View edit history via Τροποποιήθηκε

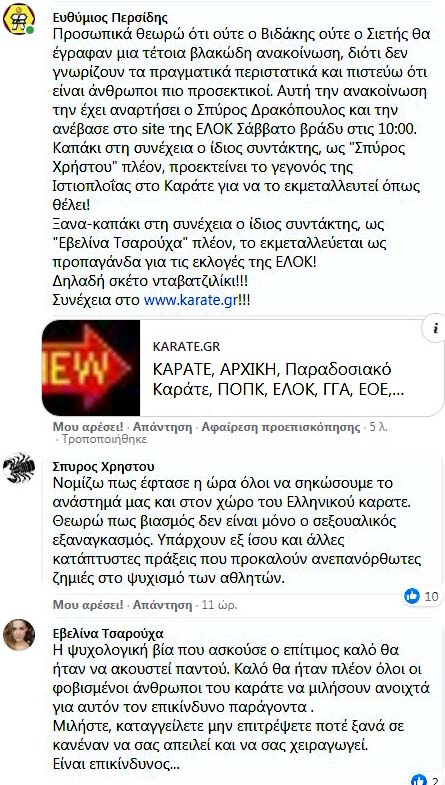click(104, 440)
